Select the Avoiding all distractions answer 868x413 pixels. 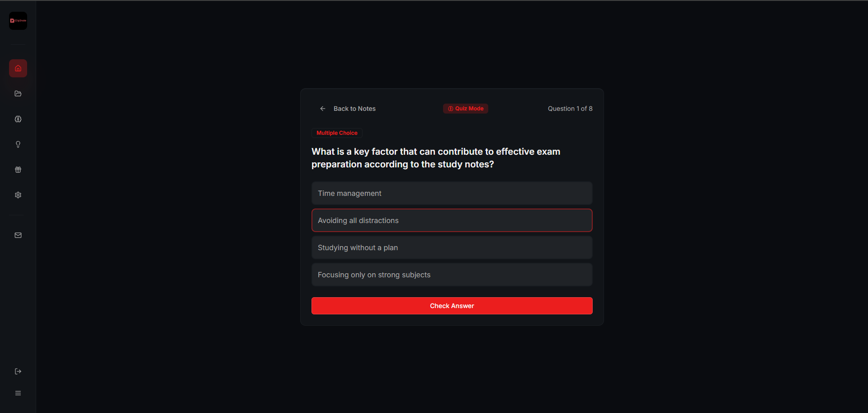coord(452,220)
